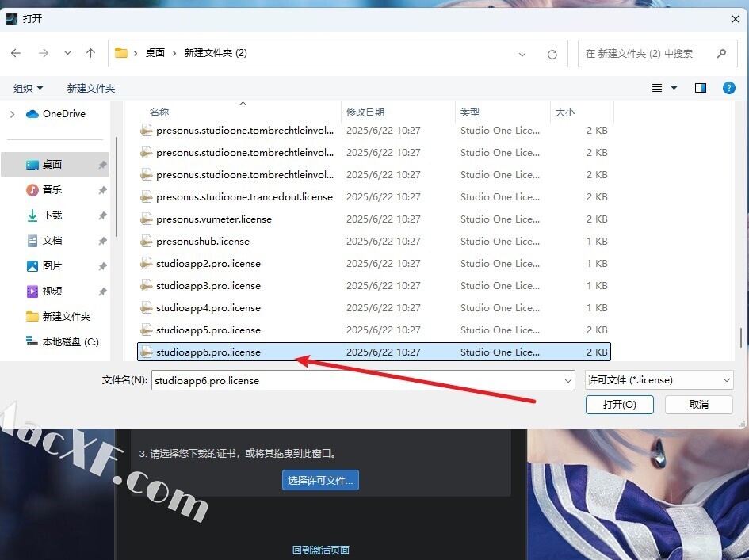Click the search magnifier icon
The width and height of the screenshot is (749, 560).
(722, 54)
